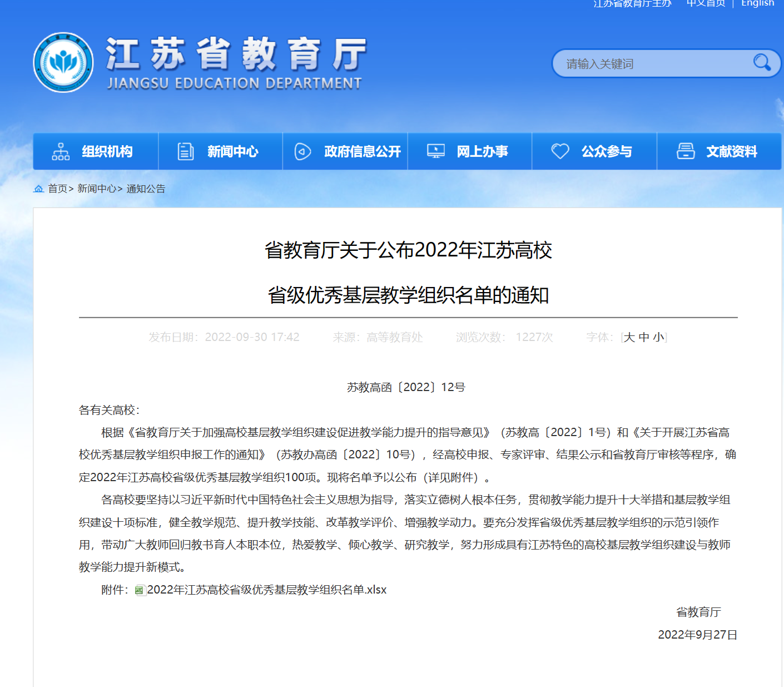This screenshot has width=784, height=687.
Task: Click the Jiangsu Education Department logo emblem
Action: (63, 62)
